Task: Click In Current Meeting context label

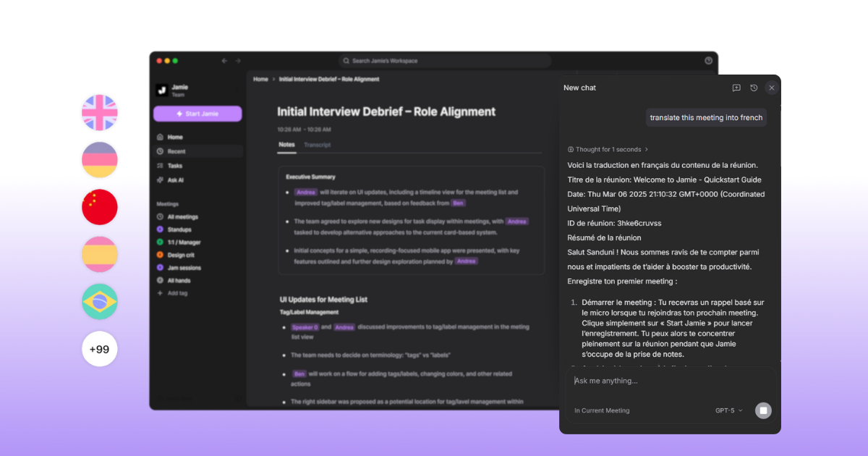Action: (602, 410)
